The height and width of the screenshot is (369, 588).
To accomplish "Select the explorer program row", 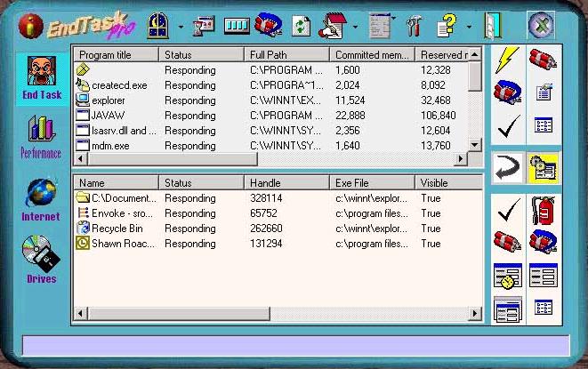I will pyautogui.click(x=270, y=100).
